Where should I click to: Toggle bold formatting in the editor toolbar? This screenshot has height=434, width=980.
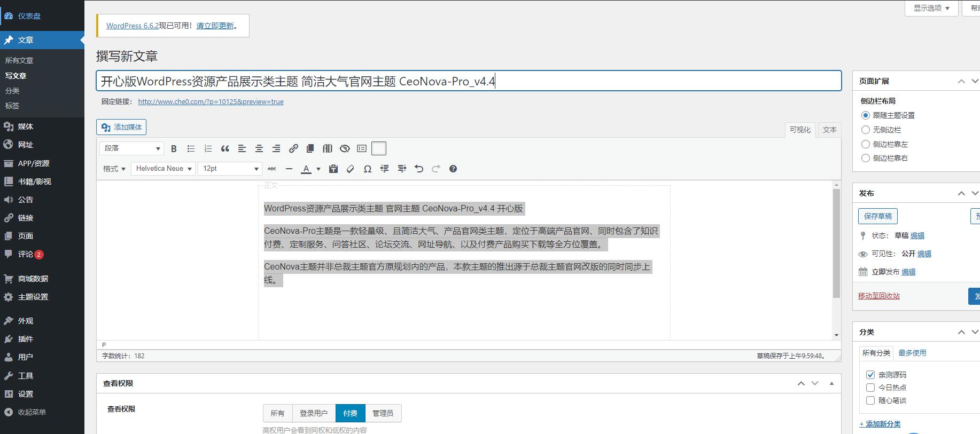coord(174,148)
